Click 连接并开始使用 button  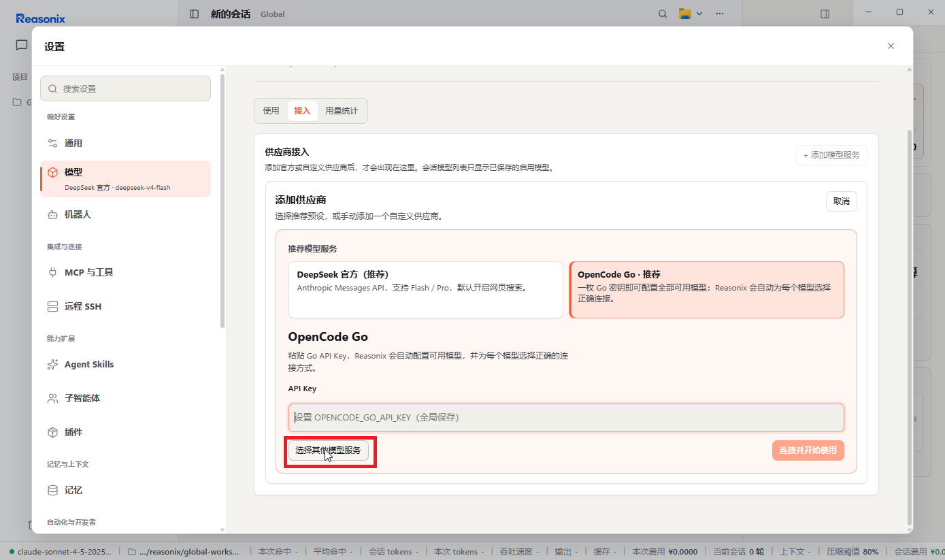tap(808, 450)
